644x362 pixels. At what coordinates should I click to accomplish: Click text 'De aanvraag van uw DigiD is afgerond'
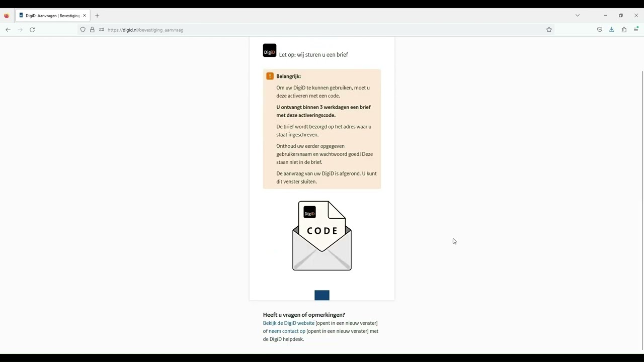318,173
